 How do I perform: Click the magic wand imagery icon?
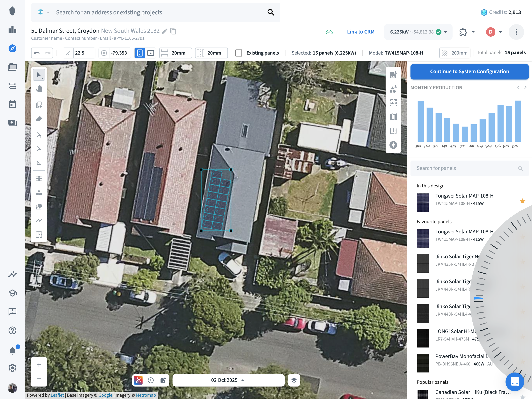coord(138,380)
